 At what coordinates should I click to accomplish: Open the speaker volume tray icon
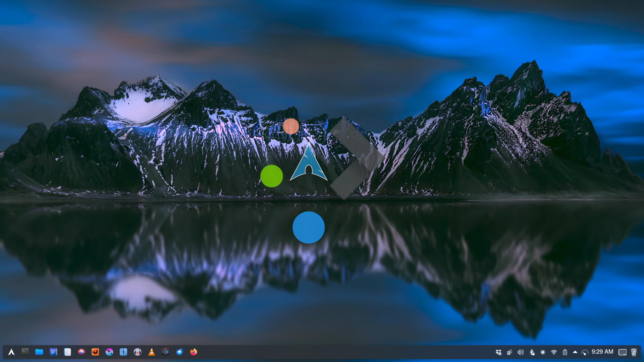pos(521,352)
